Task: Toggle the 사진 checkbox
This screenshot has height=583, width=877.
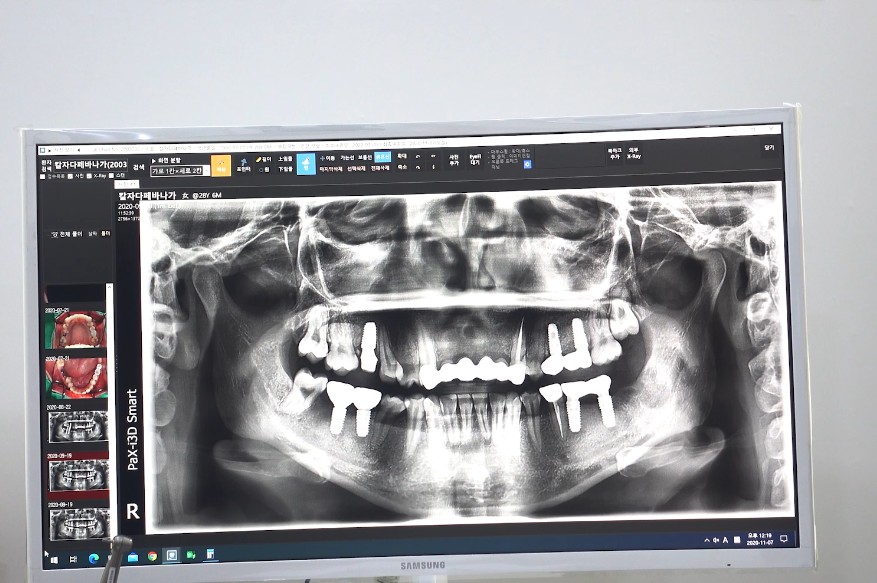Action: pyautogui.click(x=70, y=176)
